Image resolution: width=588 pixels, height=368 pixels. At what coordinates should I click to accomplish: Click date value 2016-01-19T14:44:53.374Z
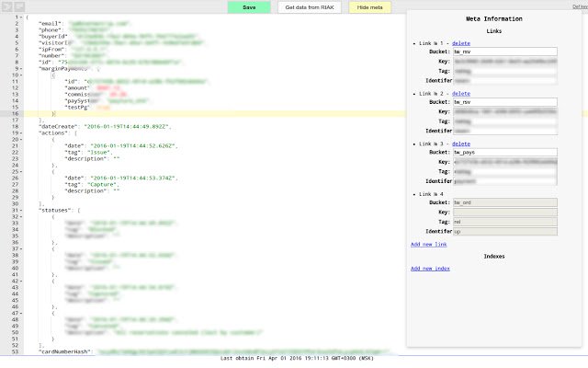point(133,178)
